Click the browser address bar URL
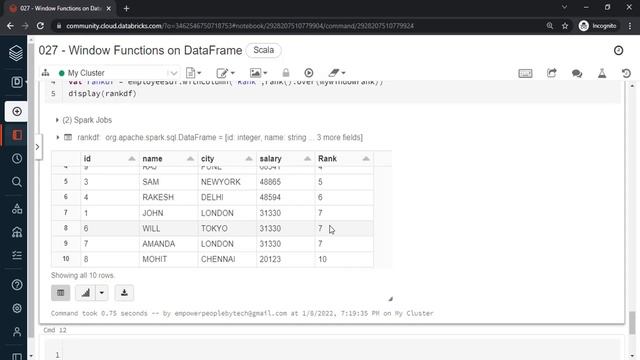 (x=240, y=26)
